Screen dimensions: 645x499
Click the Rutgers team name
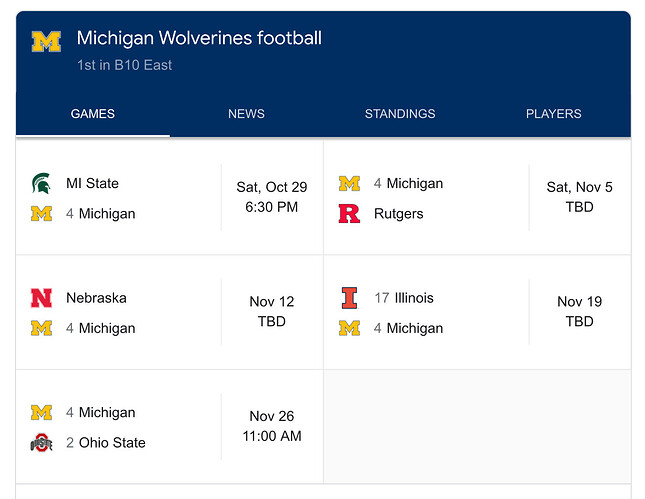click(x=398, y=213)
